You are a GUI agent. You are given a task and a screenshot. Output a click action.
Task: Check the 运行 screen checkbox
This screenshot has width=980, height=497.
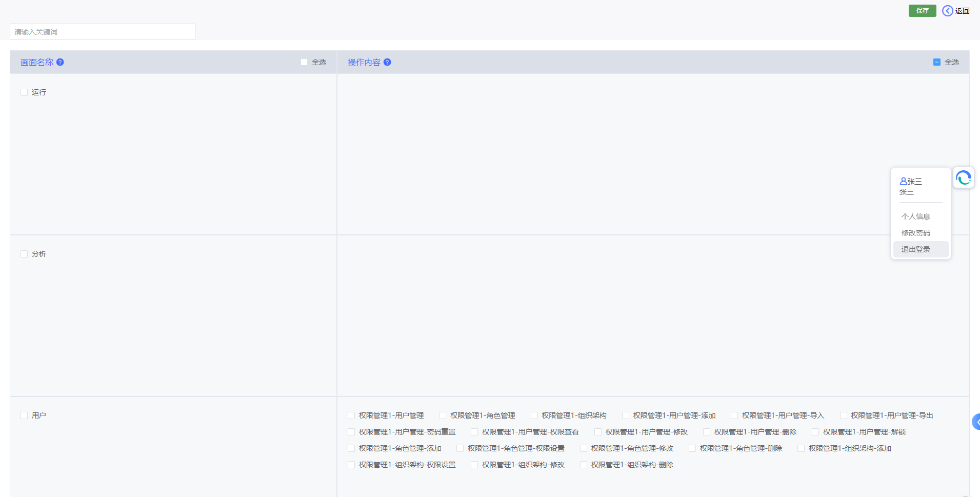tap(24, 92)
